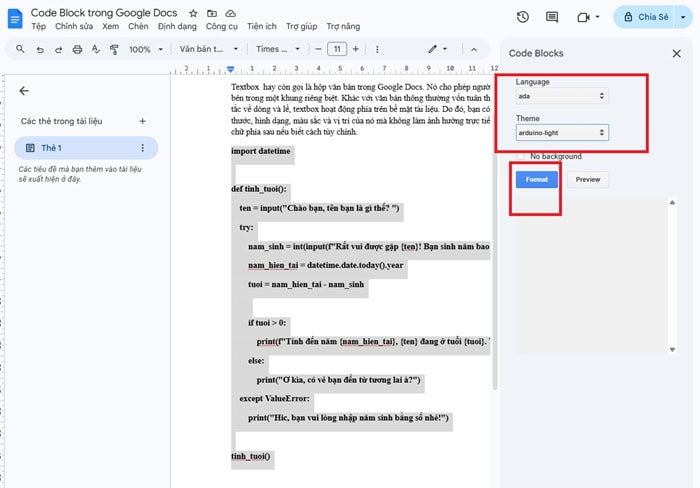The image size is (700, 488).
Task: Collapse the toolbar with up chevron
Action: [474, 50]
